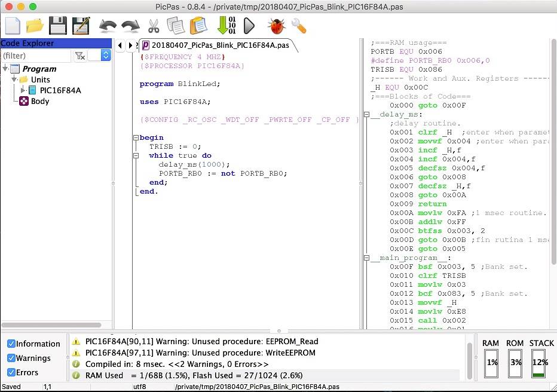Click warning icon on EEPROM_Read message

76,342
